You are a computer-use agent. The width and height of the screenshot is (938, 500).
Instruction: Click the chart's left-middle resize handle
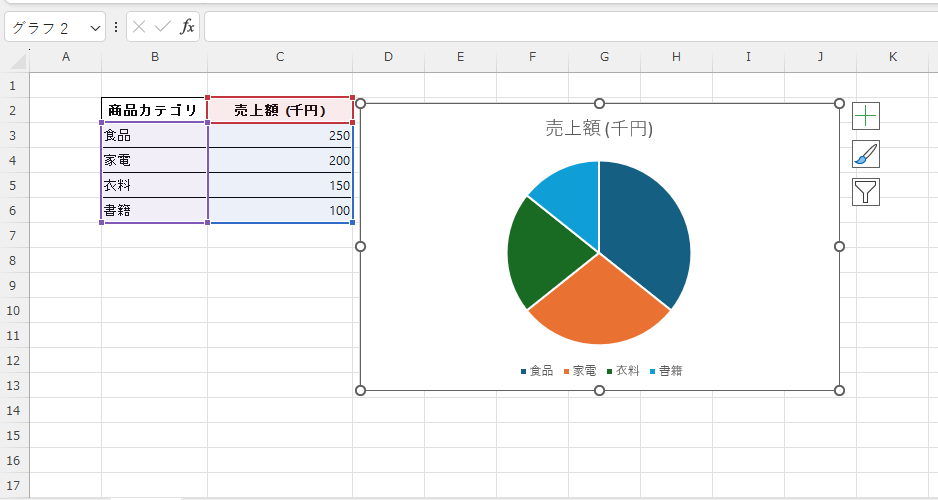360,246
